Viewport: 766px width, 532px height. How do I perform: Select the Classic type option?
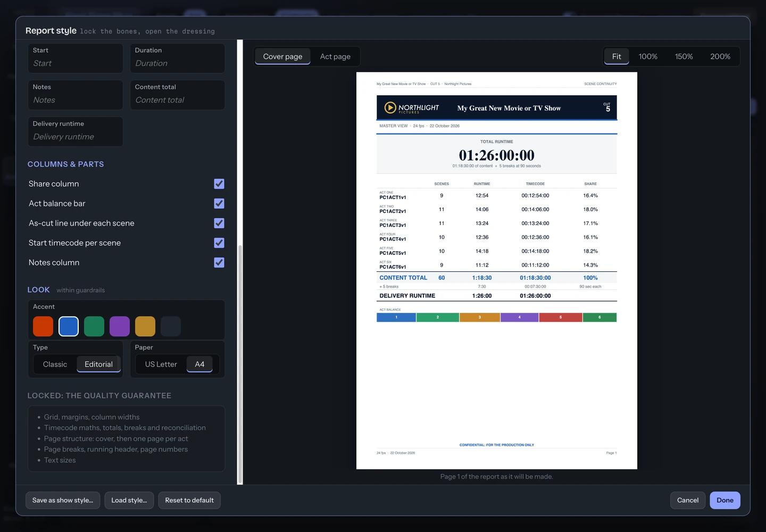(x=55, y=364)
